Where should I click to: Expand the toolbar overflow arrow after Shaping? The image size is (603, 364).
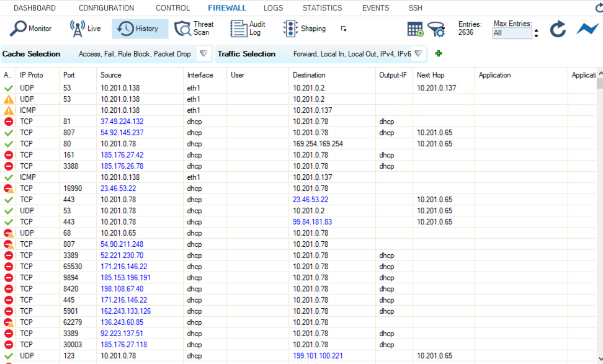[344, 29]
